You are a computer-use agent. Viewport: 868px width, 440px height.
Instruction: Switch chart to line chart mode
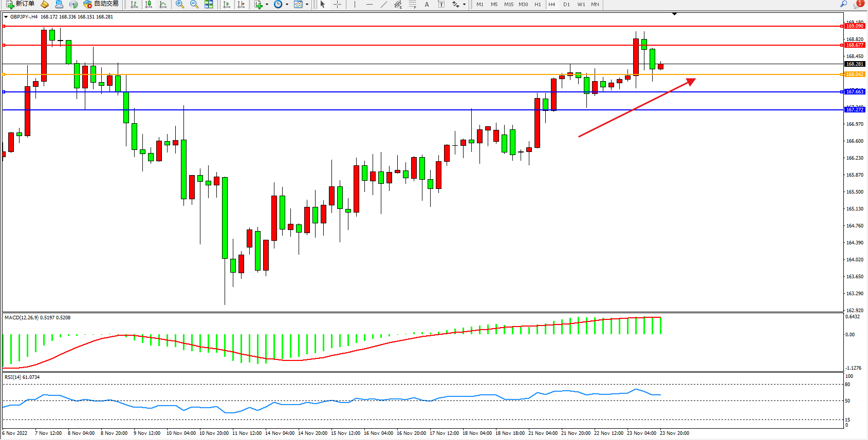coord(163,4)
